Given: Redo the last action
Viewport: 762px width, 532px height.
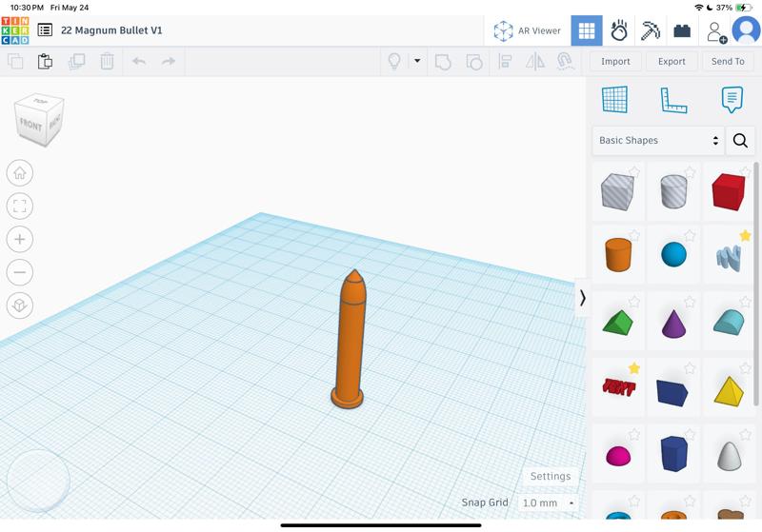Looking at the screenshot, I should [x=169, y=61].
